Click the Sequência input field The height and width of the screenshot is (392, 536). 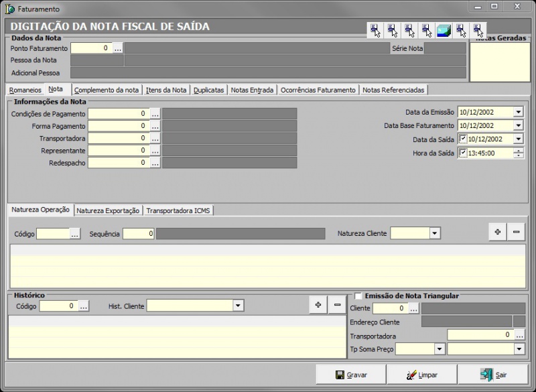click(x=139, y=233)
